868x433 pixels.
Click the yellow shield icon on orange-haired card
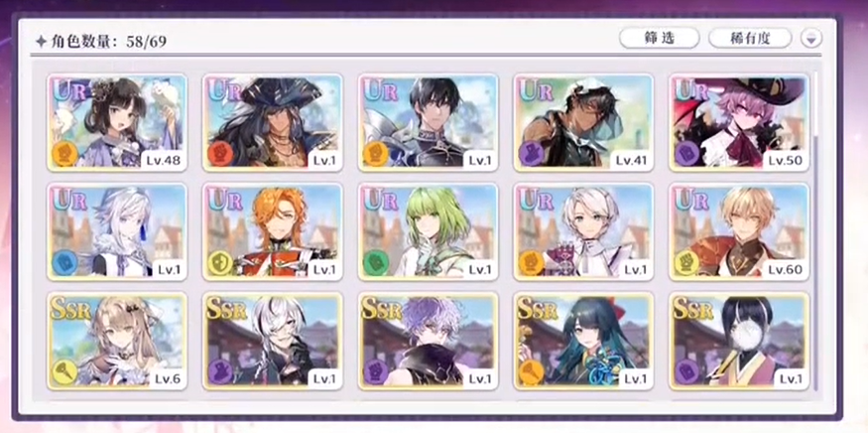(x=221, y=263)
